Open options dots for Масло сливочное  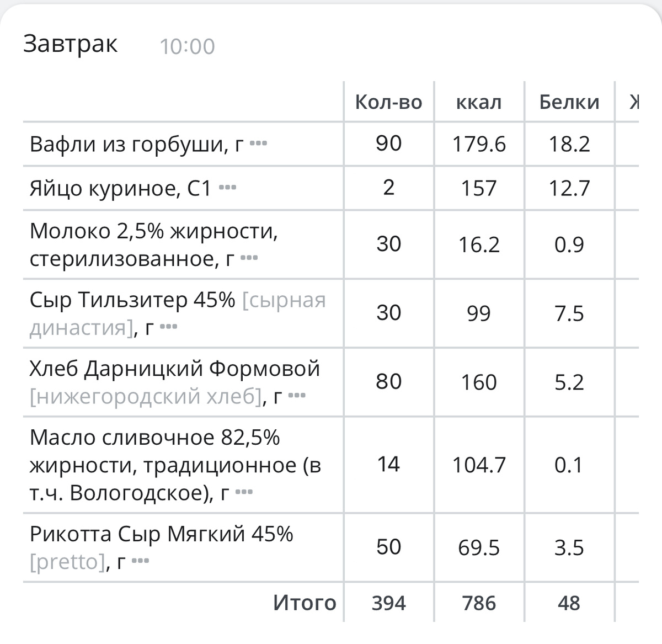click(244, 492)
